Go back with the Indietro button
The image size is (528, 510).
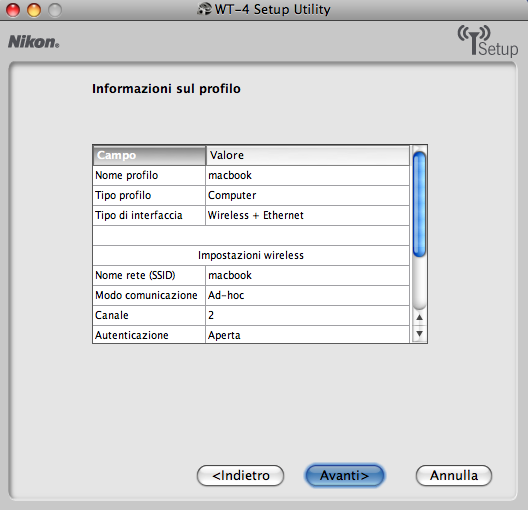click(x=240, y=475)
